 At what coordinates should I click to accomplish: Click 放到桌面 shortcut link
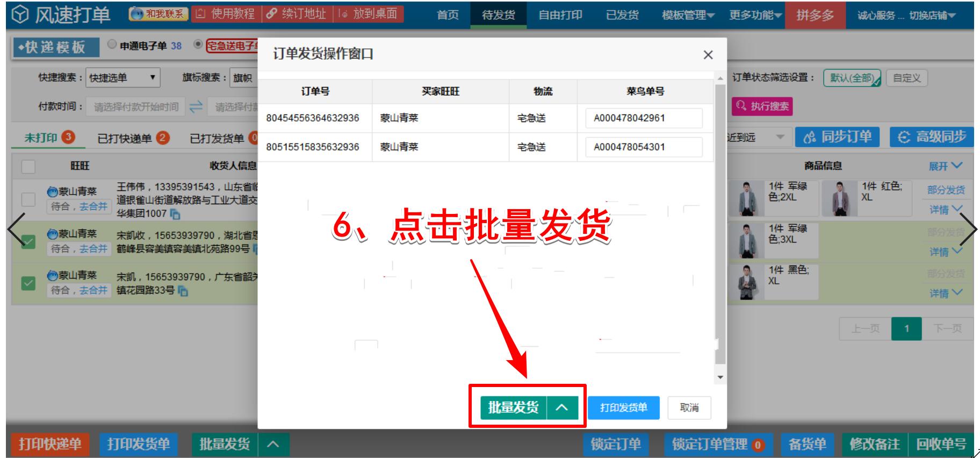click(x=368, y=13)
